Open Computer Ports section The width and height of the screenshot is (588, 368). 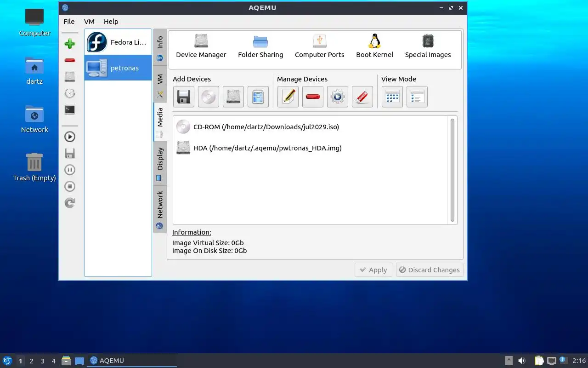(320, 46)
